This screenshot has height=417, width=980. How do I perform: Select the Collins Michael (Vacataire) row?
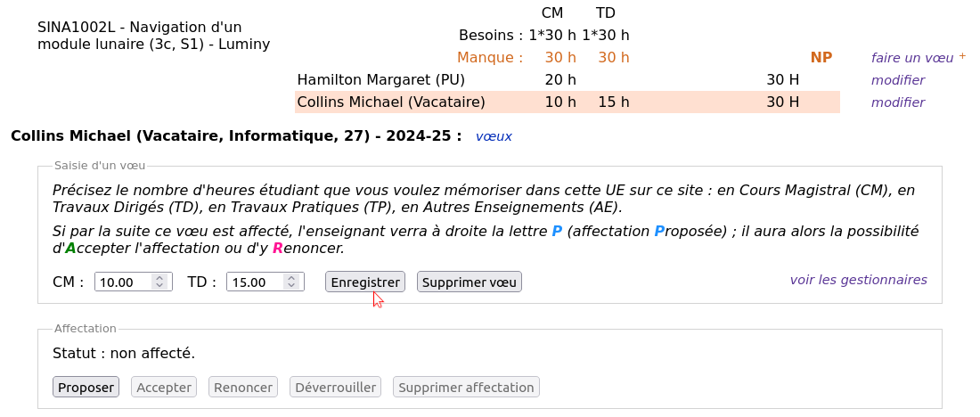(568, 102)
